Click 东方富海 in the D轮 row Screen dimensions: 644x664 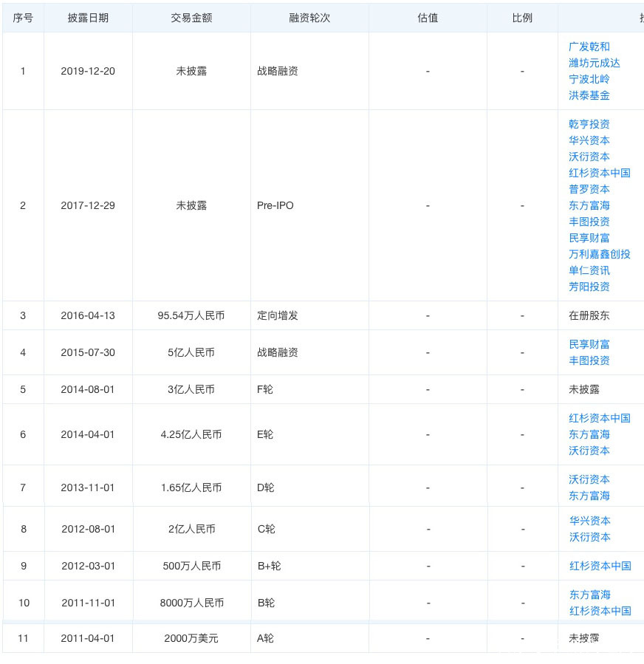[589, 496]
